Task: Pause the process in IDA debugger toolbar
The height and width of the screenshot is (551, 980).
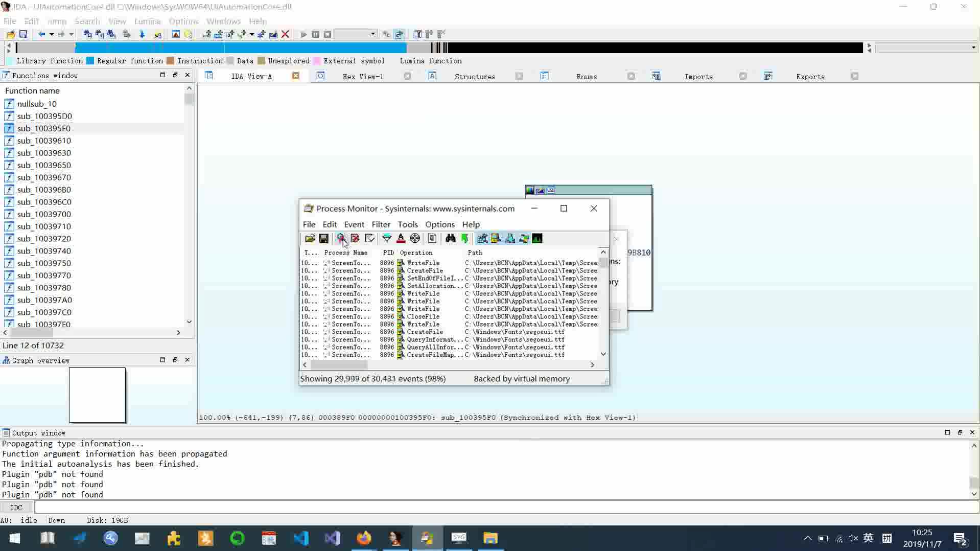Action: point(315,34)
